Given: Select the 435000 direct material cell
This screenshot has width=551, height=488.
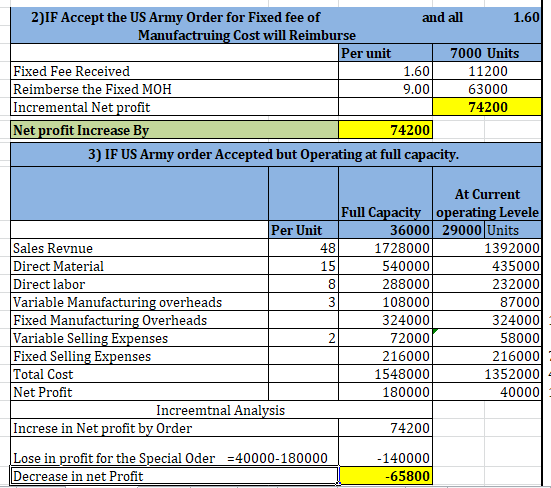Looking at the screenshot, I should pyautogui.click(x=487, y=266).
